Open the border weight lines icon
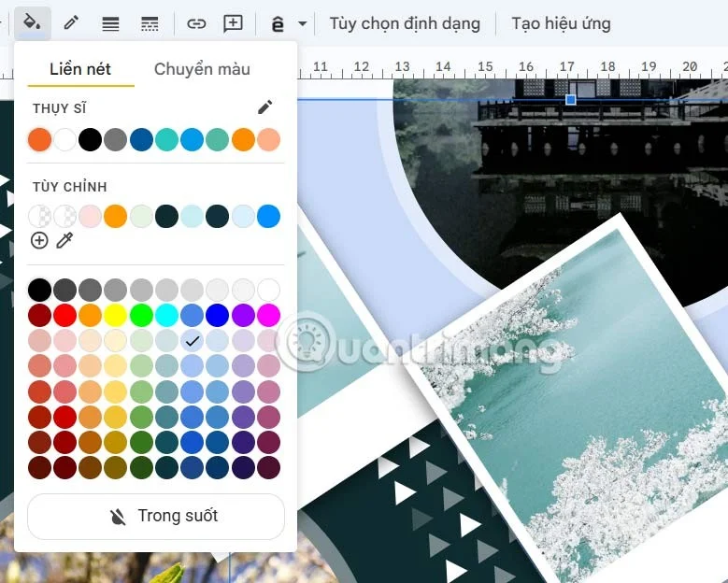 point(110,23)
